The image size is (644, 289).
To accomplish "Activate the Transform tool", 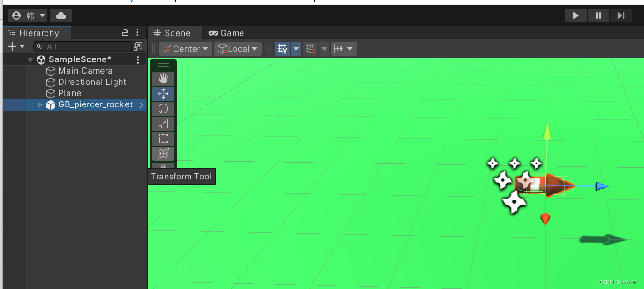I will click(163, 153).
